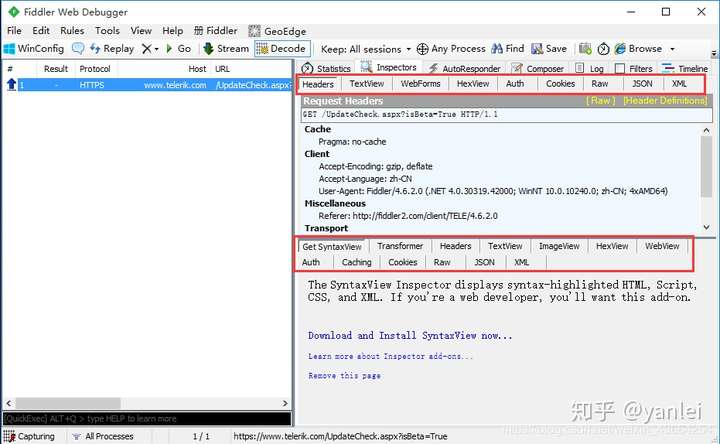This screenshot has width=720, height=444.
Task: Click the session upload arrow icon
Action: point(11,84)
